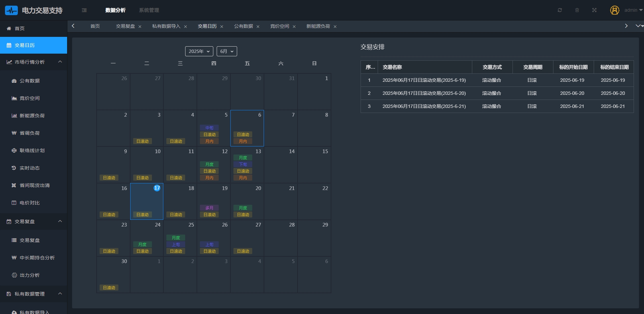
Task: Open the 2025年 year dropdown
Action: tap(199, 51)
